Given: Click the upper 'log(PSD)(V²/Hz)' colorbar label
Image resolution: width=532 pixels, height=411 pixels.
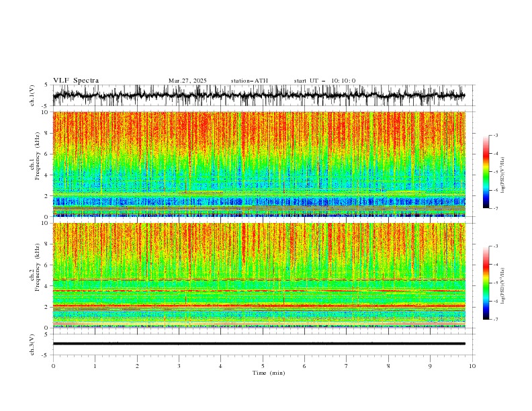Looking at the screenshot, I should click(503, 175).
